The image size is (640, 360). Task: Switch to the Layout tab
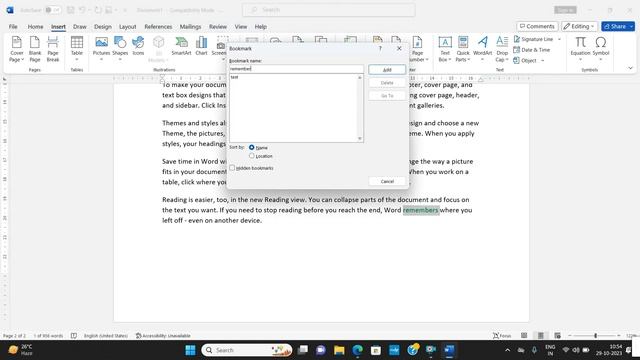click(x=127, y=27)
